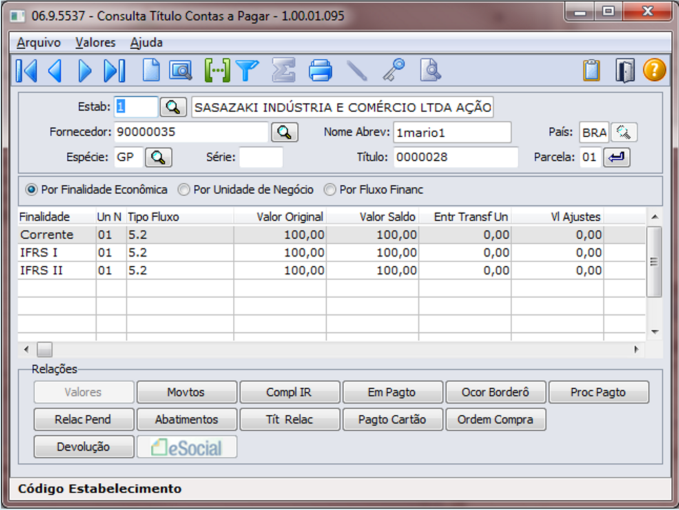
Task: Click the Espécie field showing GP
Action: (x=129, y=157)
